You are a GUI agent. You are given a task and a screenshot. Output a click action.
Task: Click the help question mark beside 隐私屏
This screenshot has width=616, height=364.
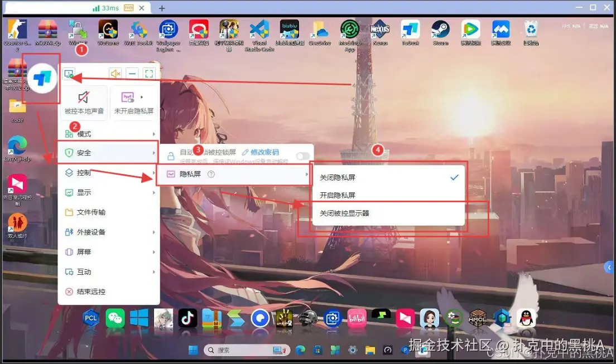211,174
